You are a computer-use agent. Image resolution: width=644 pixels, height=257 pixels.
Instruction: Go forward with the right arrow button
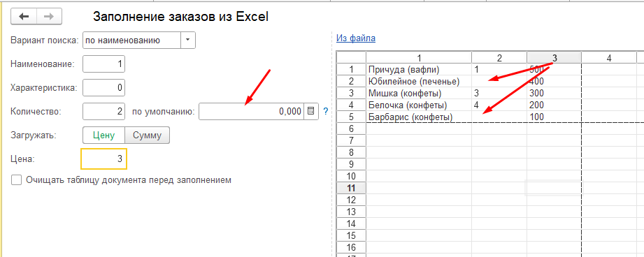point(49,16)
